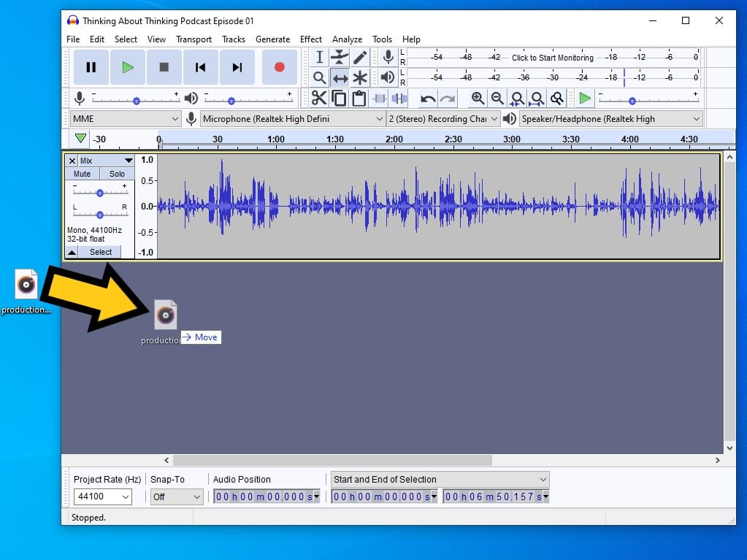Click the Undo arrow icon

tap(428, 98)
